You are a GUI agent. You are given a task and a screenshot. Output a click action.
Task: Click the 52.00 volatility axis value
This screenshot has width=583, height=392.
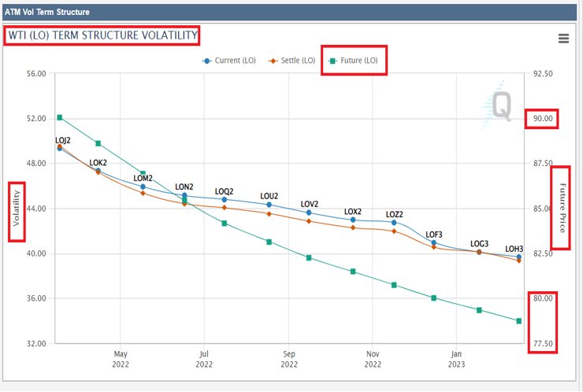coord(36,119)
